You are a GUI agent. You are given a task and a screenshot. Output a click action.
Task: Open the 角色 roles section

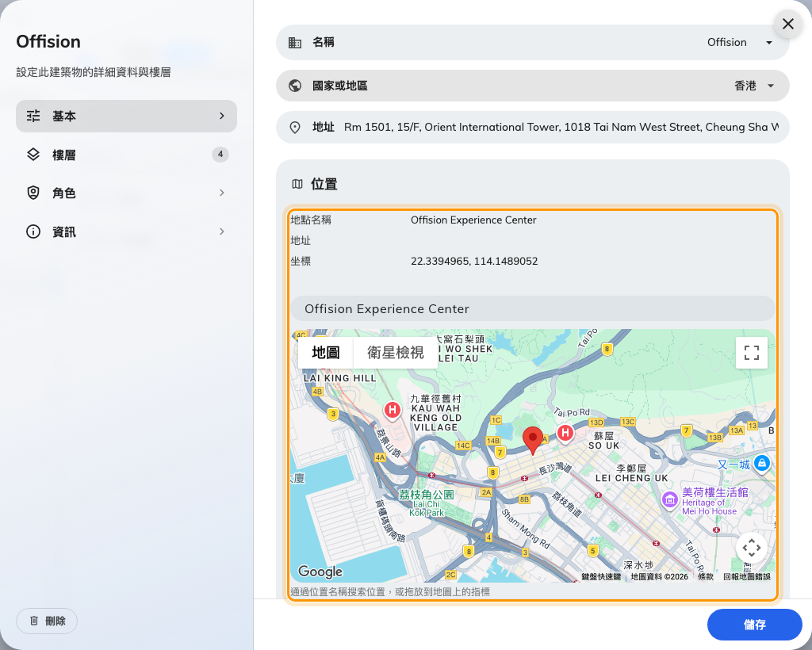(x=126, y=193)
